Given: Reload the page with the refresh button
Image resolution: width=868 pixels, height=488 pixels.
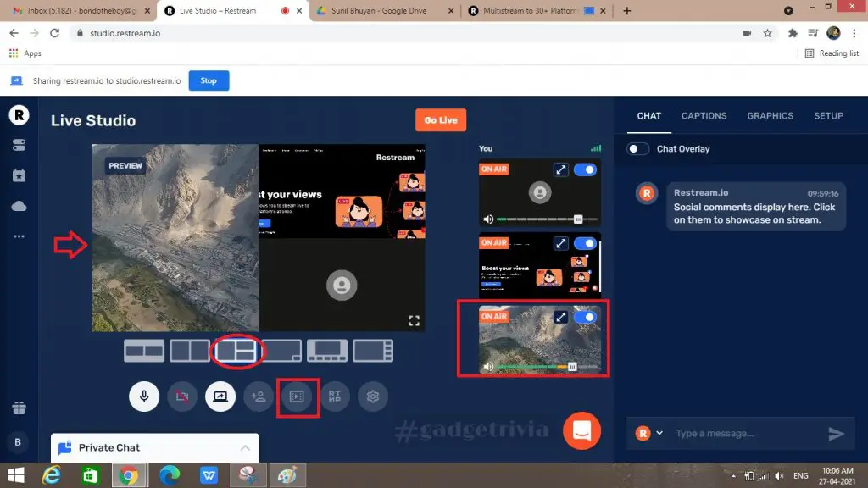Looking at the screenshot, I should [x=54, y=33].
